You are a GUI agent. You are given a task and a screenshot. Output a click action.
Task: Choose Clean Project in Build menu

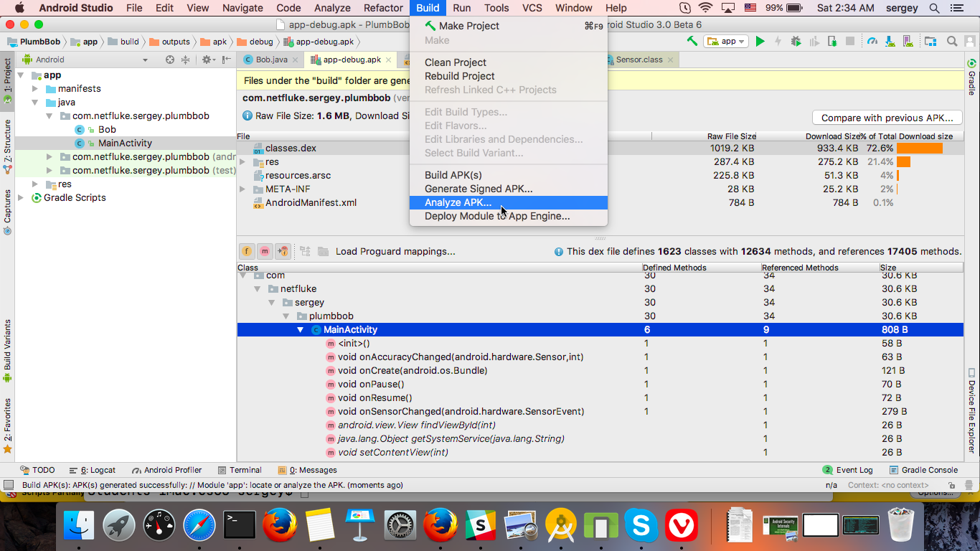509,62
